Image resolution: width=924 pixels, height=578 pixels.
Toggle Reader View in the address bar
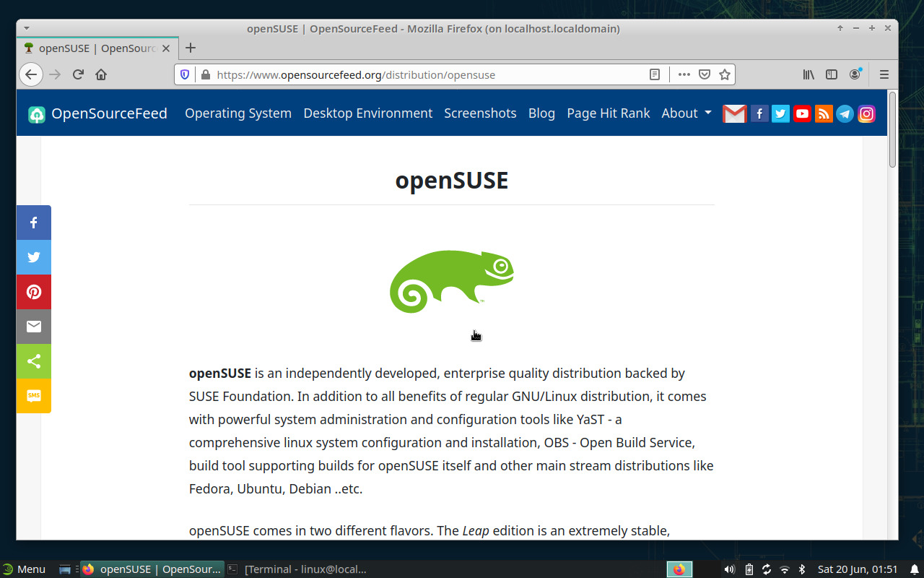tap(654, 74)
